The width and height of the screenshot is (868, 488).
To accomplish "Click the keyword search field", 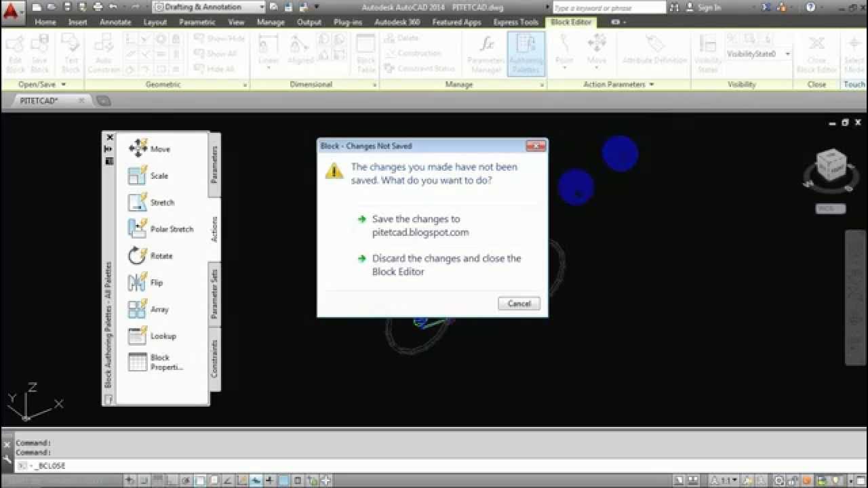I will (x=609, y=7).
